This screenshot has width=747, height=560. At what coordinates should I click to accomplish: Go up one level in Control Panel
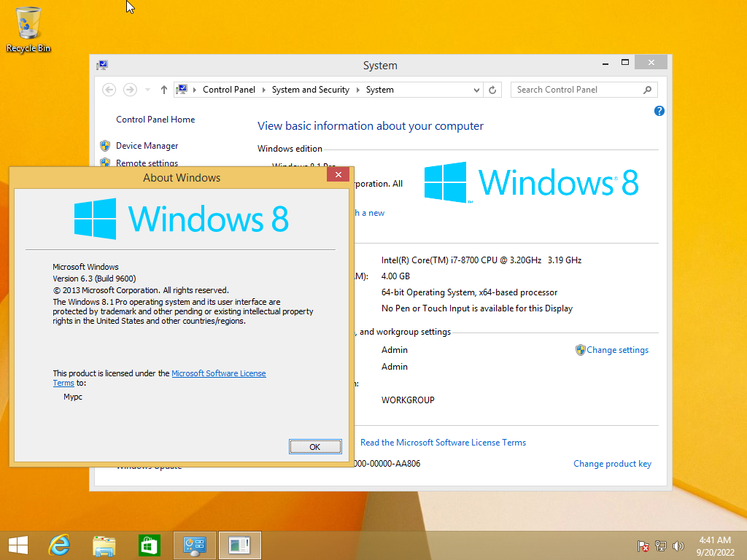[164, 90]
